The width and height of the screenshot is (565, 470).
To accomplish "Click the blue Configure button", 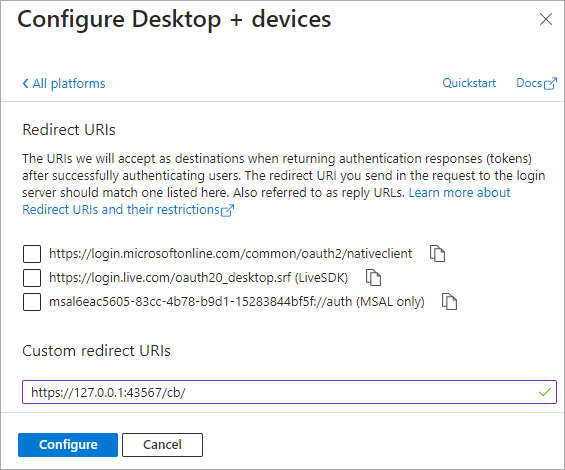I will click(68, 445).
